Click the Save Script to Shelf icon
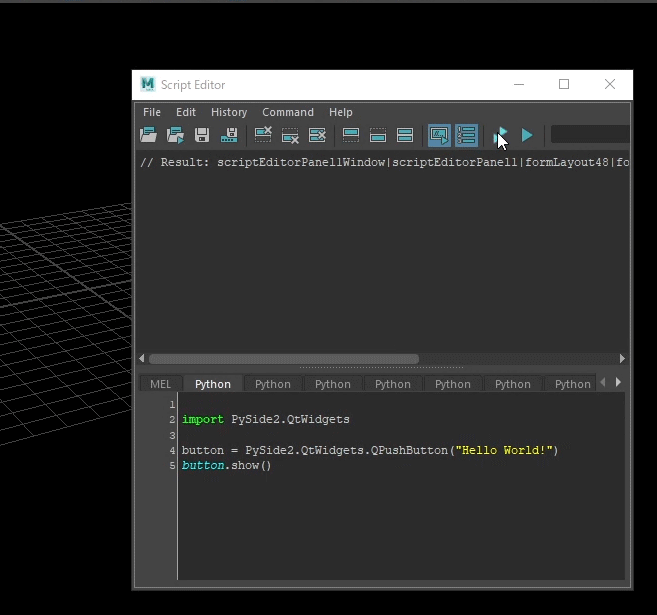Image resolution: width=657 pixels, height=615 pixels. pyautogui.click(x=230, y=135)
